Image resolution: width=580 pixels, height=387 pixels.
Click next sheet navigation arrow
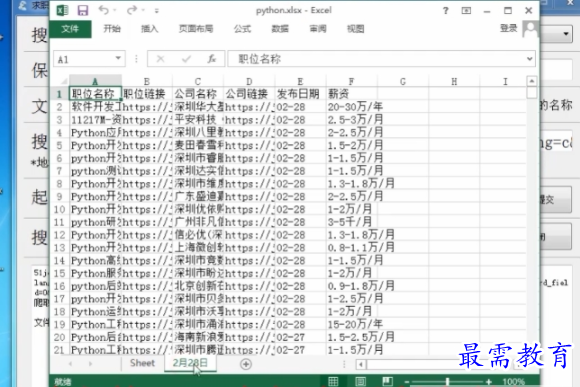pos(90,364)
